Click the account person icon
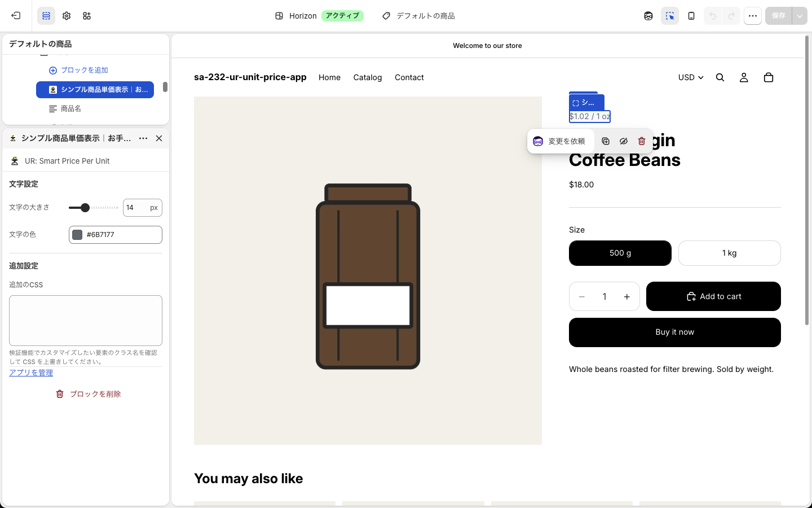This screenshot has width=812, height=508. pos(744,77)
